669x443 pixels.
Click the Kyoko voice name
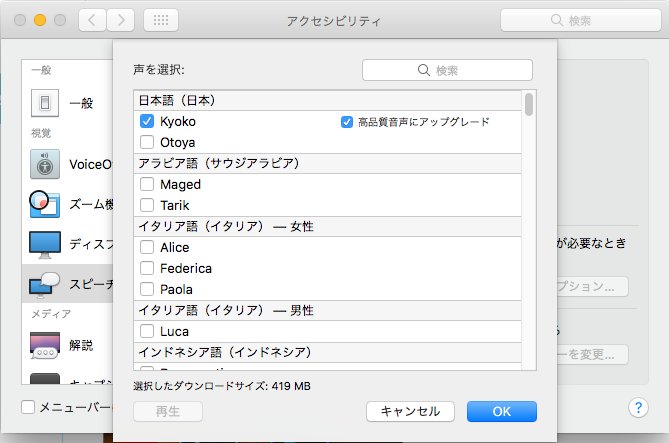pos(178,122)
